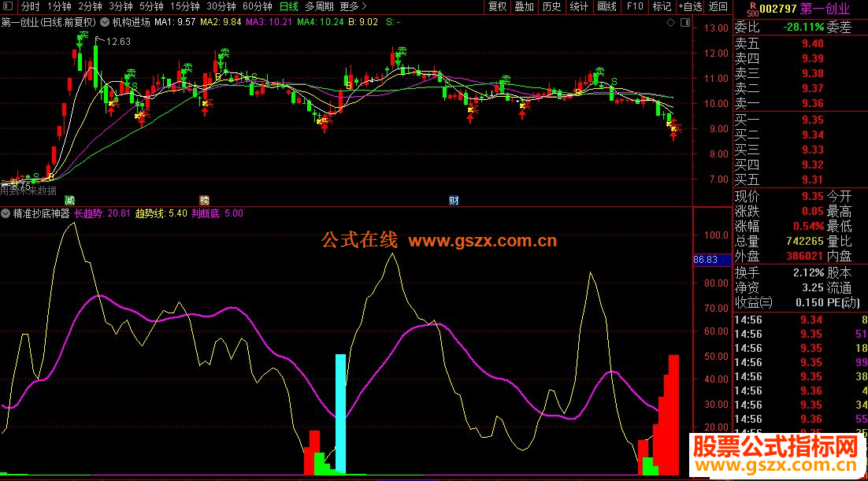The width and height of the screenshot is (868, 481).
Task: Click the 卖五 price 9.40
Action: point(812,44)
